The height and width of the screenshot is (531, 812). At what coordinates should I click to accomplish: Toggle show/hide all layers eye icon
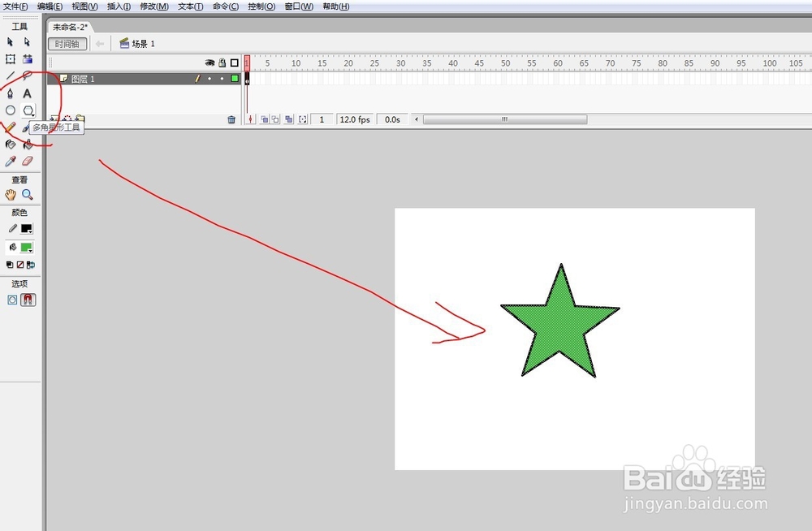pyautogui.click(x=209, y=63)
